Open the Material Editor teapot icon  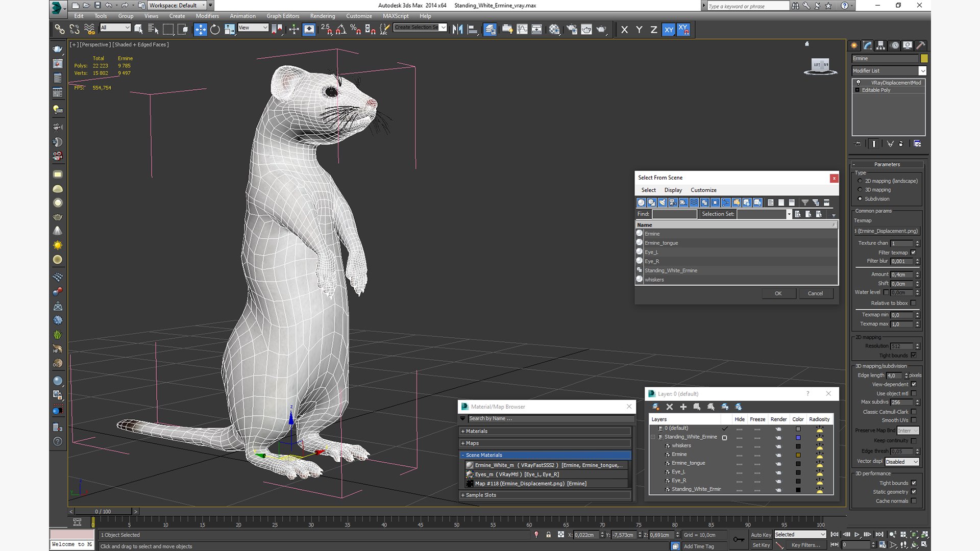coord(554,30)
